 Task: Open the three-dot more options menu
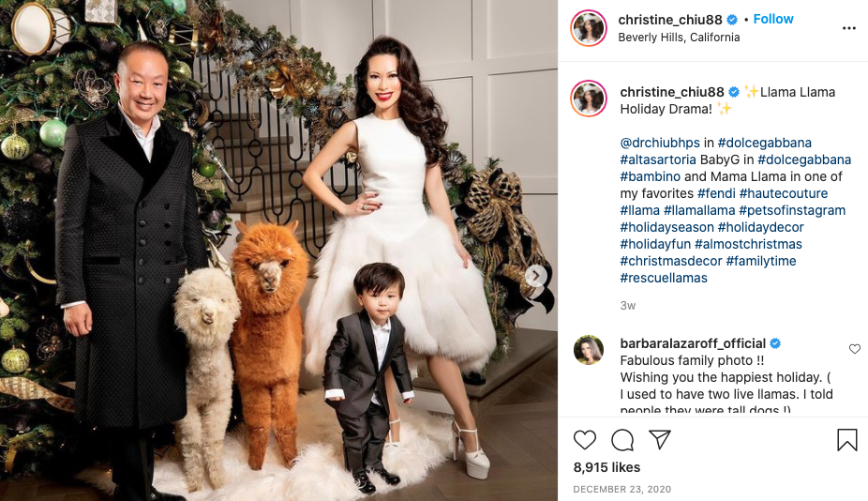tap(849, 28)
